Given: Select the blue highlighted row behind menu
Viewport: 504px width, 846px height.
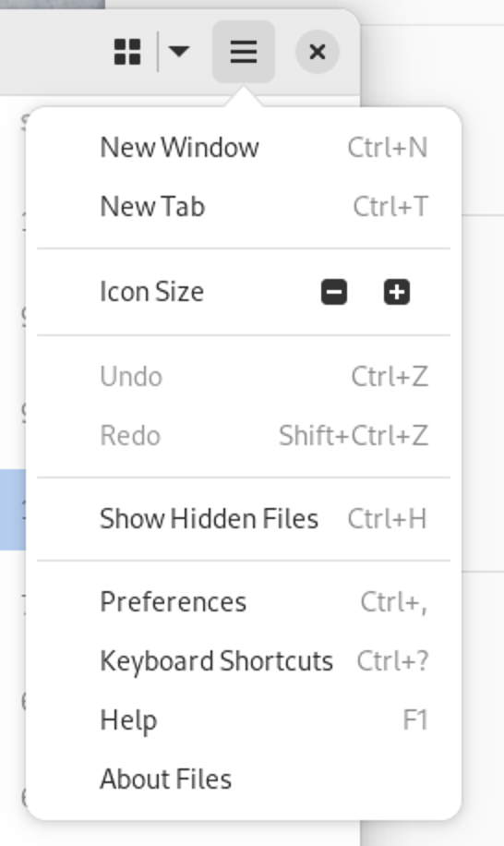Looking at the screenshot, I should pos(13,509).
